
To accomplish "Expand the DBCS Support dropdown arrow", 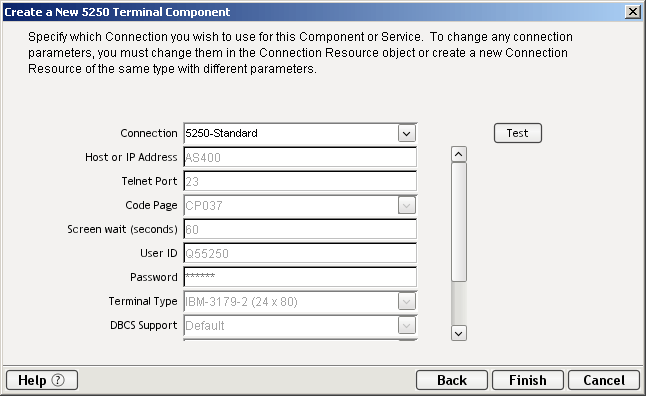I will click(x=407, y=326).
